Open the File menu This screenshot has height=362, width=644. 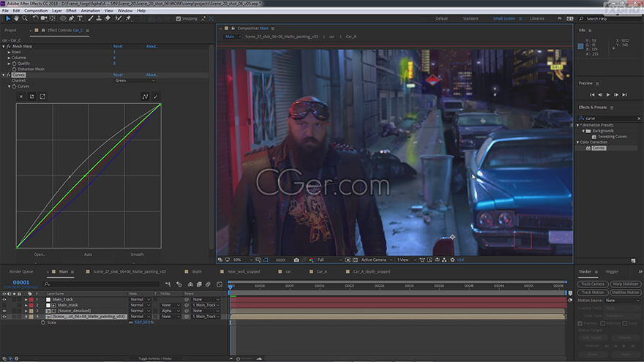click(x=5, y=11)
